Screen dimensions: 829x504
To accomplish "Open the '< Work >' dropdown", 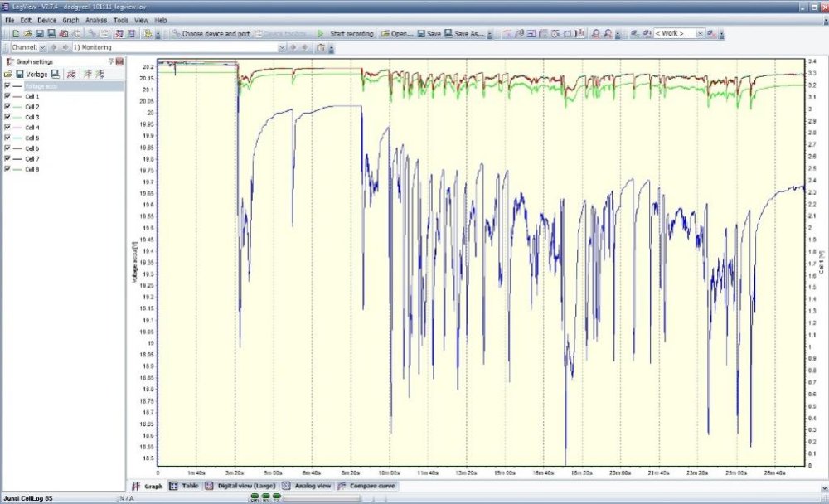I will coord(699,34).
